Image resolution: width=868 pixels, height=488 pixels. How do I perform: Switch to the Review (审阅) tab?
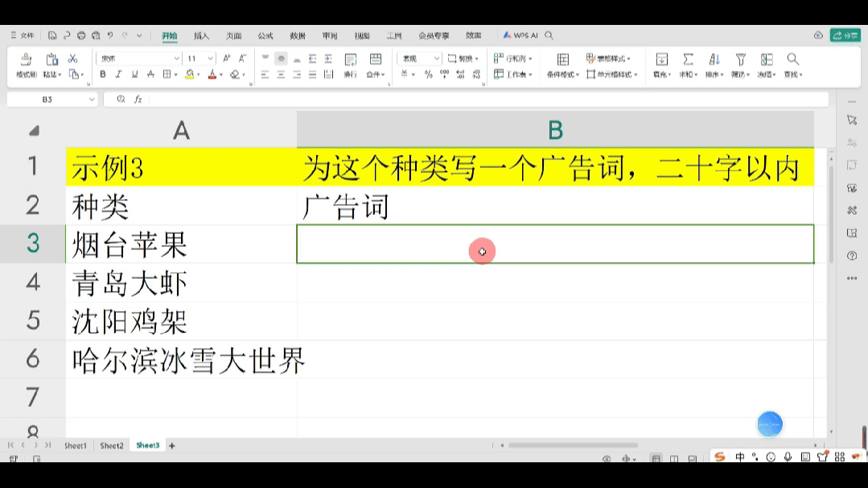click(x=330, y=35)
